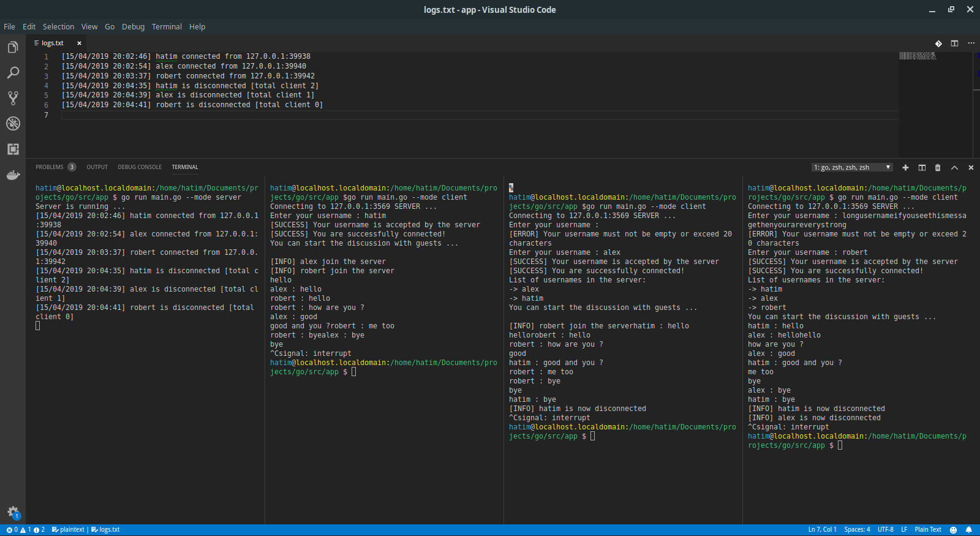Screen dimensions: 980x536
Task: Switch to the PROBLEMS panel tab
Action: tap(50, 167)
